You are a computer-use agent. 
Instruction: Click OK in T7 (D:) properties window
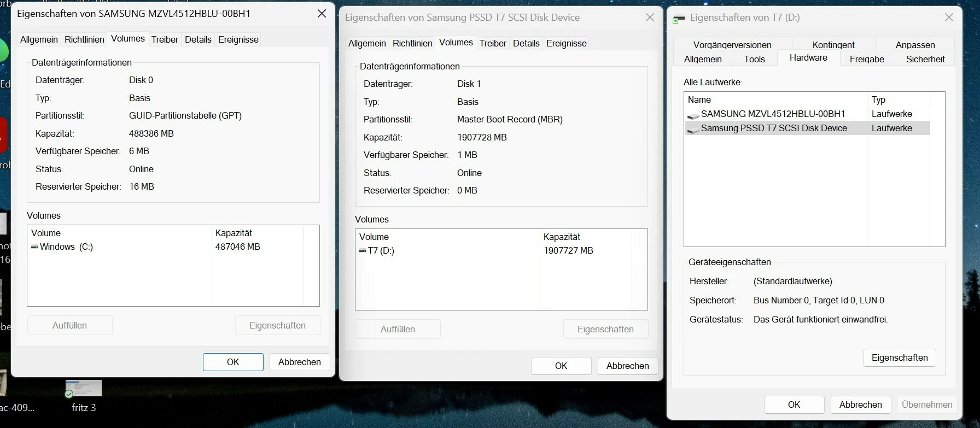pyautogui.click(x=794, y=404)
